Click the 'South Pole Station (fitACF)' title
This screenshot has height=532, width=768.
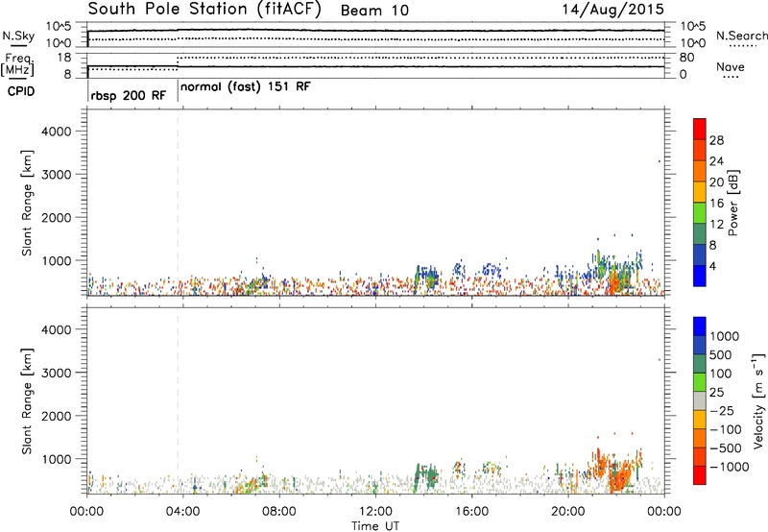coord(204,10)
